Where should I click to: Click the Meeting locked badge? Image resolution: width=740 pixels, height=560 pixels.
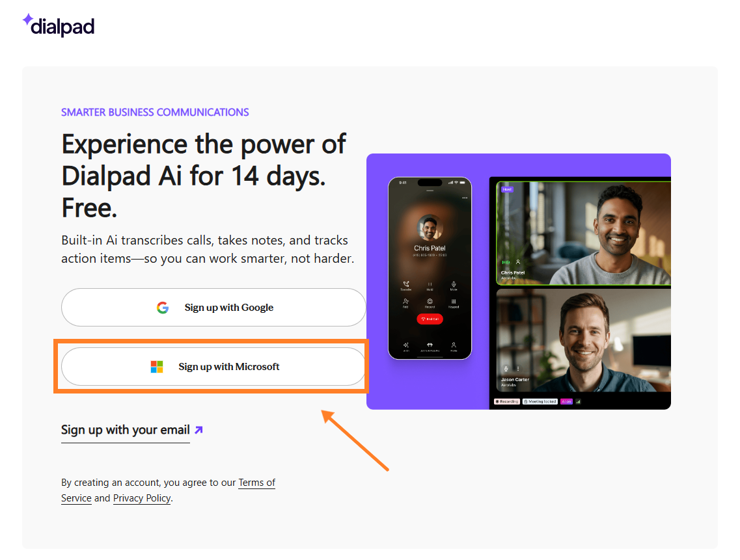click(x=540, y=401)
